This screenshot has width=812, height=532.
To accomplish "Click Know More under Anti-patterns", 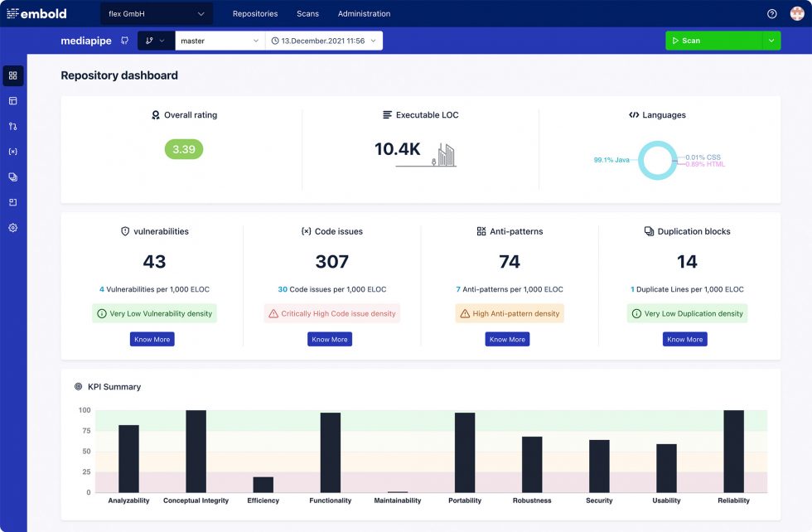I will [x=507, y=339].
